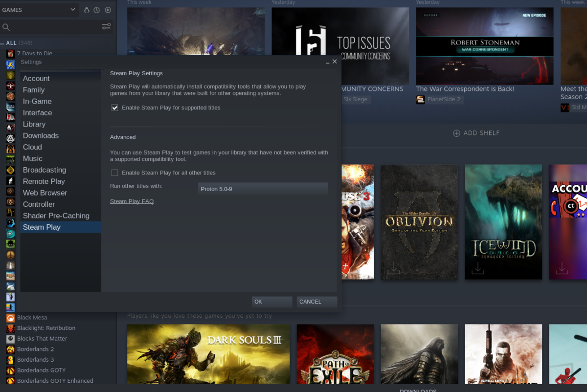Click the PlanetSide 2 icon under the news item
Viewport: 587px width, 392px height.
point(421,99)
